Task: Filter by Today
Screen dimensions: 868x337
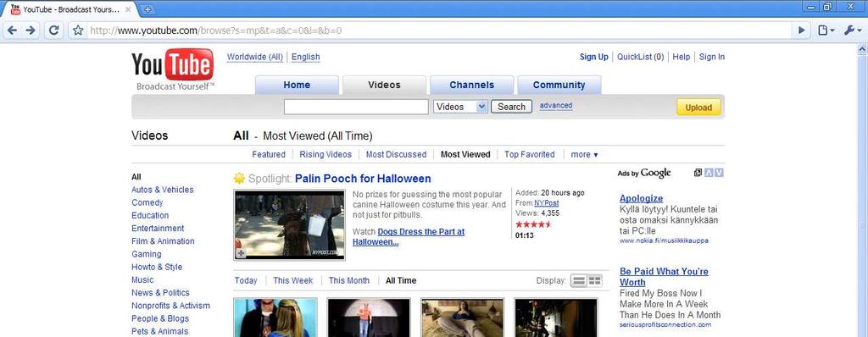Action: 246,280
